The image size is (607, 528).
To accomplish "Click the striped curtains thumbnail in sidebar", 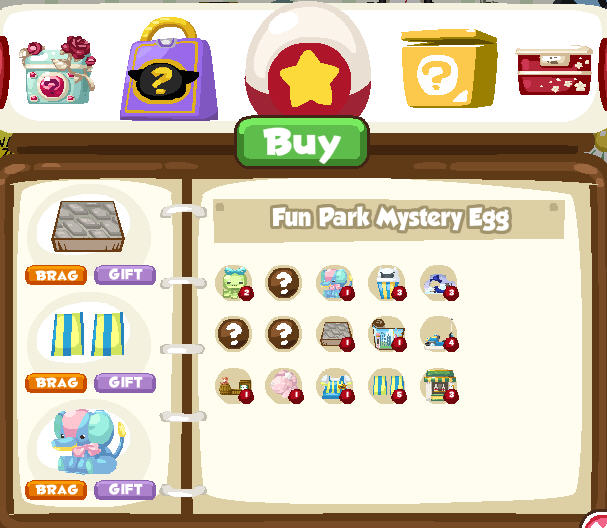I will point(87,334).
